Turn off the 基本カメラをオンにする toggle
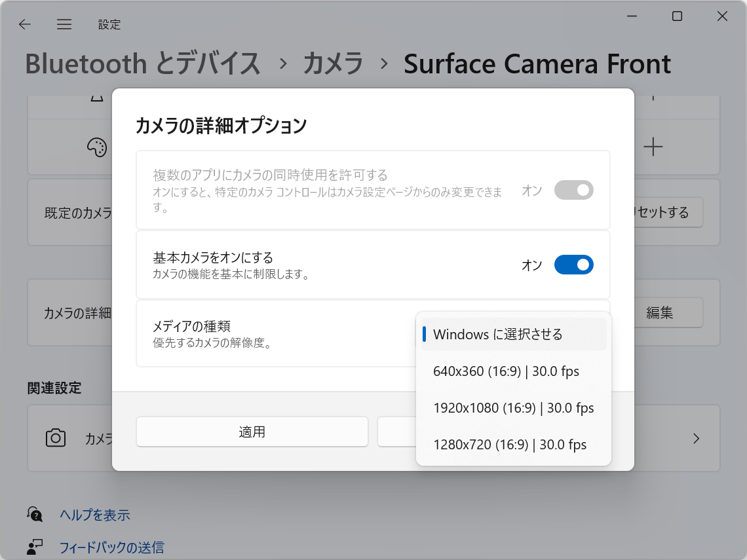The height and width of the screenshot is (560, 747). (x=573, y=265)
